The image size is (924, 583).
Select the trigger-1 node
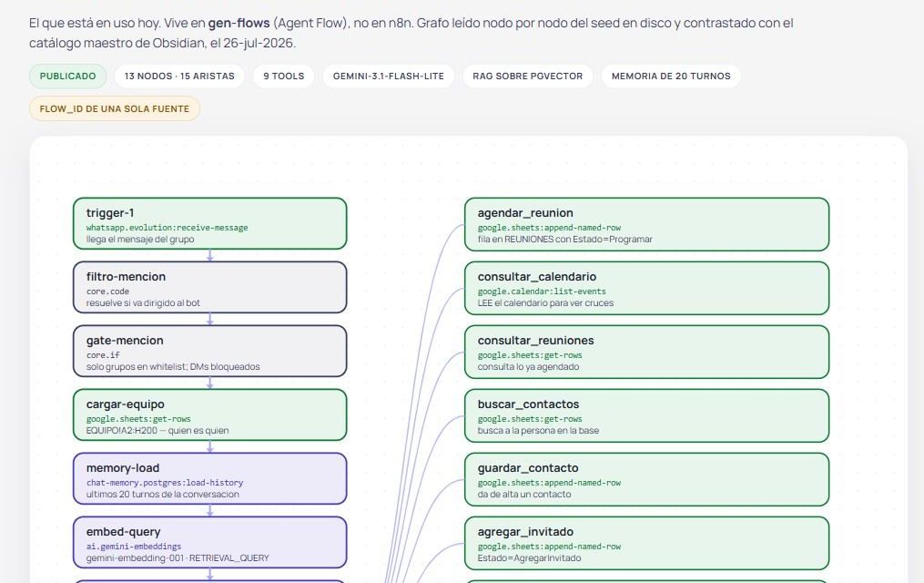coord(209,223)
